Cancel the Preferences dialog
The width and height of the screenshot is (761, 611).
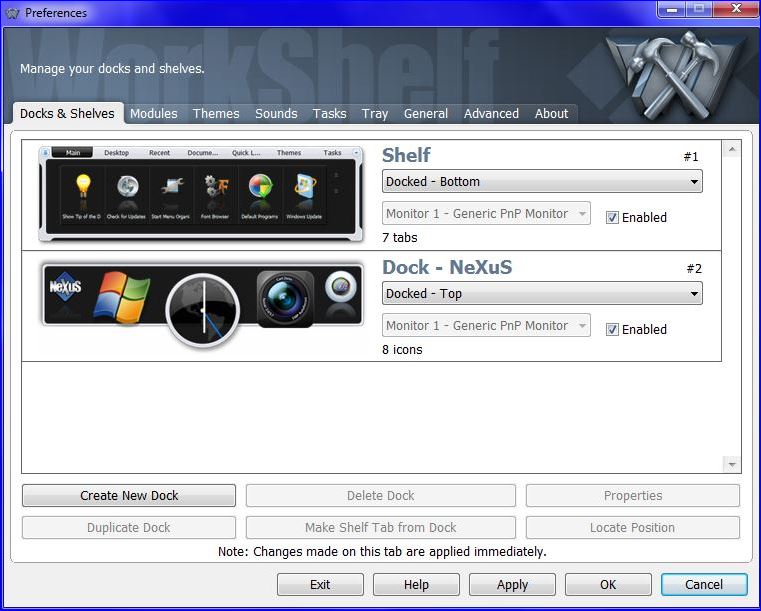coord(704,584)
